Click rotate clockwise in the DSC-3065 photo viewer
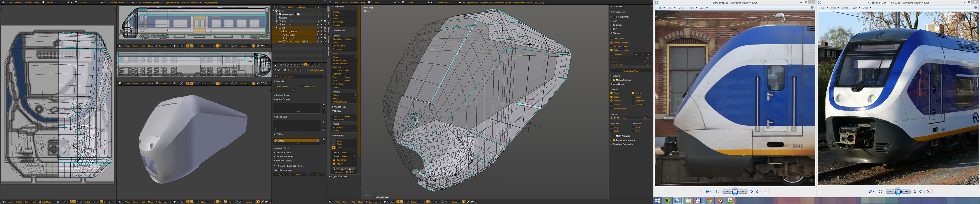 [757, 192]
